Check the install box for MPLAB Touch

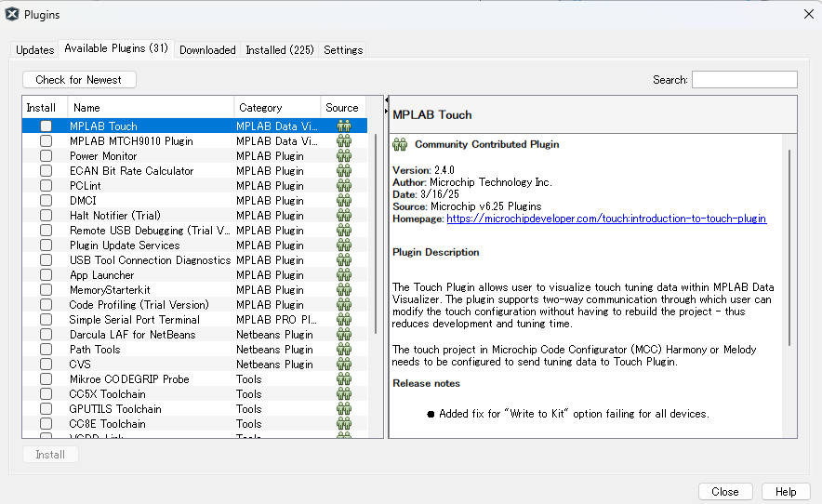click(x=46, y=126)
